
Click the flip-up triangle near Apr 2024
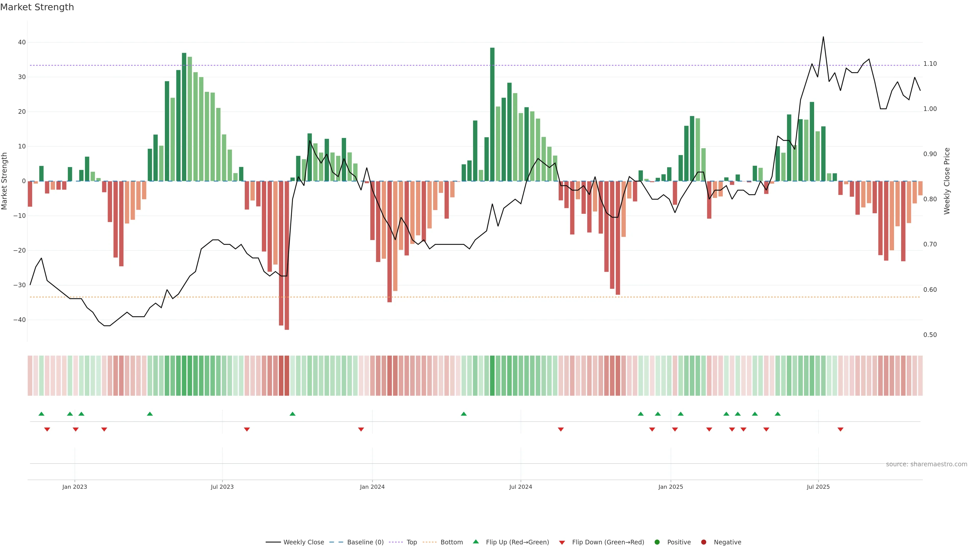pos(463,414)
